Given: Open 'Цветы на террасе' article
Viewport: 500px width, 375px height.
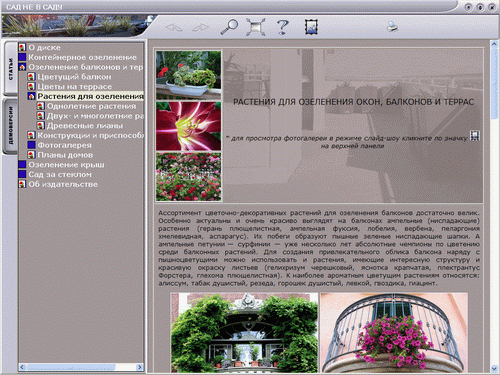Looking at the screenshot, I should 75,87.
